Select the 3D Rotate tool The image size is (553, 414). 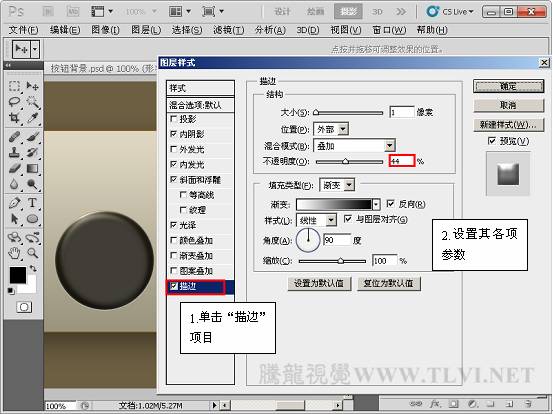click(x=14, y=237)
